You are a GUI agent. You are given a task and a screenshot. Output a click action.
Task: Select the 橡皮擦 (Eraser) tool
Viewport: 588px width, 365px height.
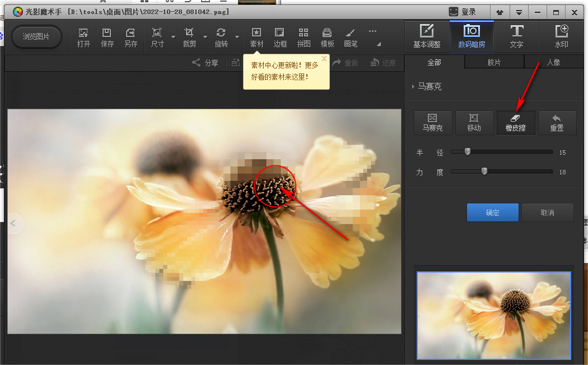(x=515, y=122)
